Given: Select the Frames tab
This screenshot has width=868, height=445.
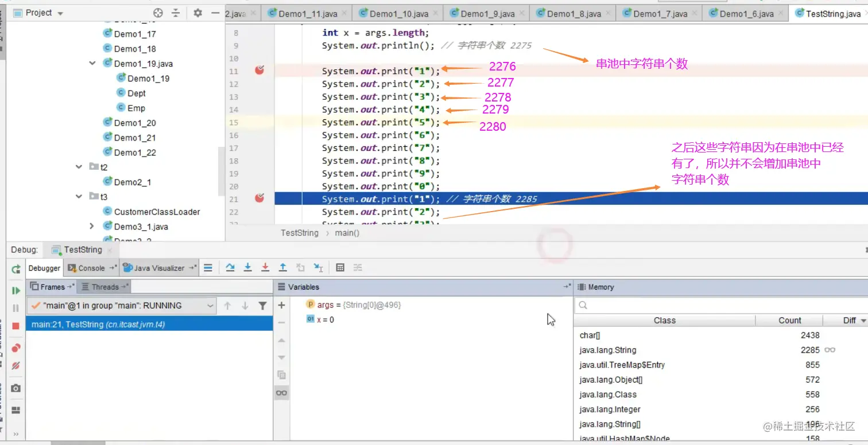Looking at the screenshot, I should 52,287.
